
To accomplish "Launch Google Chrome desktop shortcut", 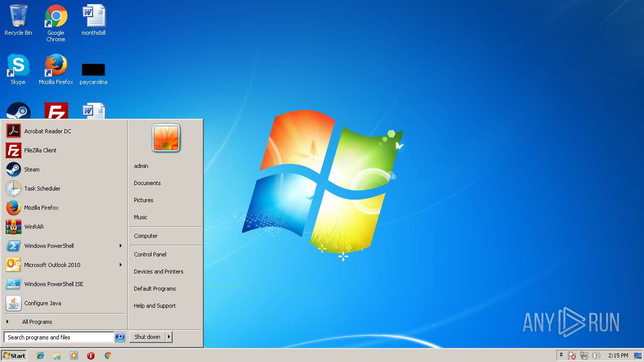I will point(56,23).
